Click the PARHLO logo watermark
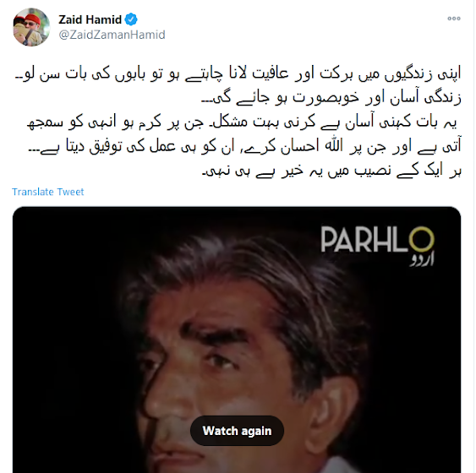 tap(378, 246)
